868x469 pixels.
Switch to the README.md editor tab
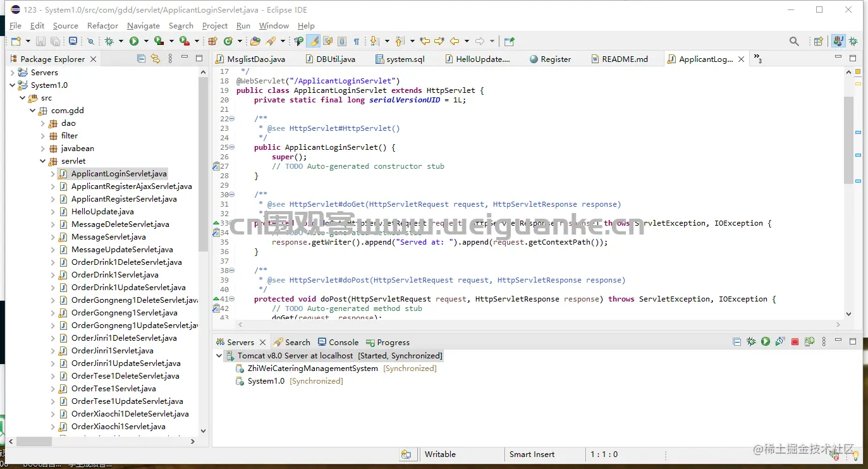(x=620, y=59)
